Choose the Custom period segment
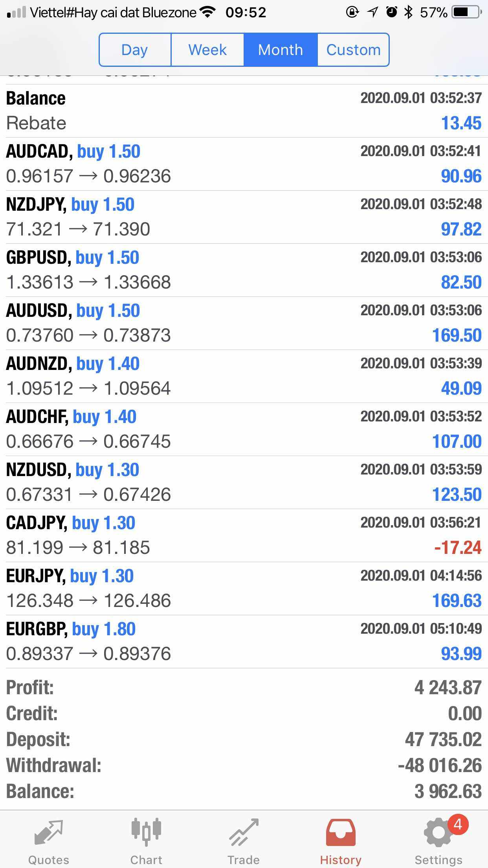 pos(353,50)
